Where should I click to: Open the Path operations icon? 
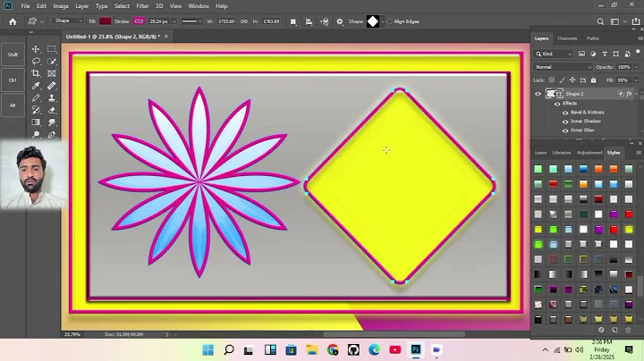tap(293, 21)
